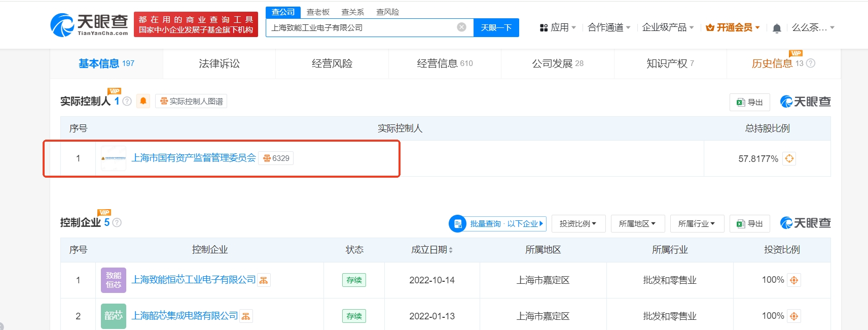The image size is (868, 330).
Task: Click the investment ratio icon in the 致能恒芯 row
Action: coord(794,280)
